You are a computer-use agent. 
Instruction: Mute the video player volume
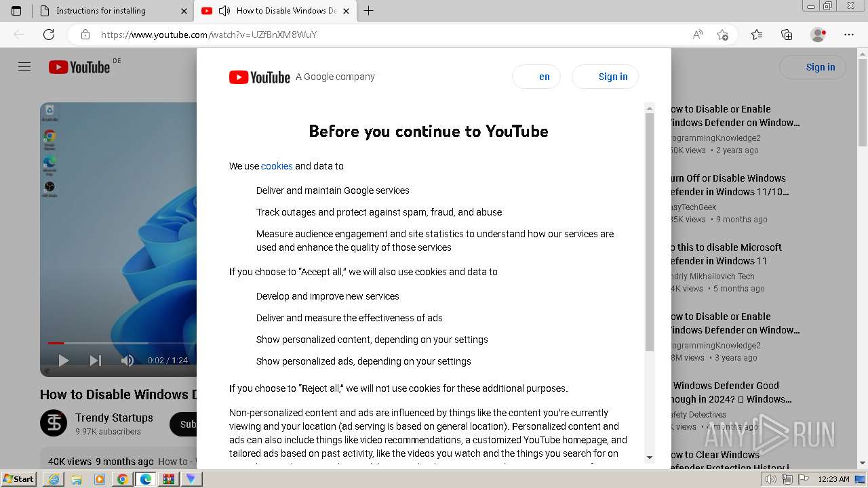(x=127, y=361)
